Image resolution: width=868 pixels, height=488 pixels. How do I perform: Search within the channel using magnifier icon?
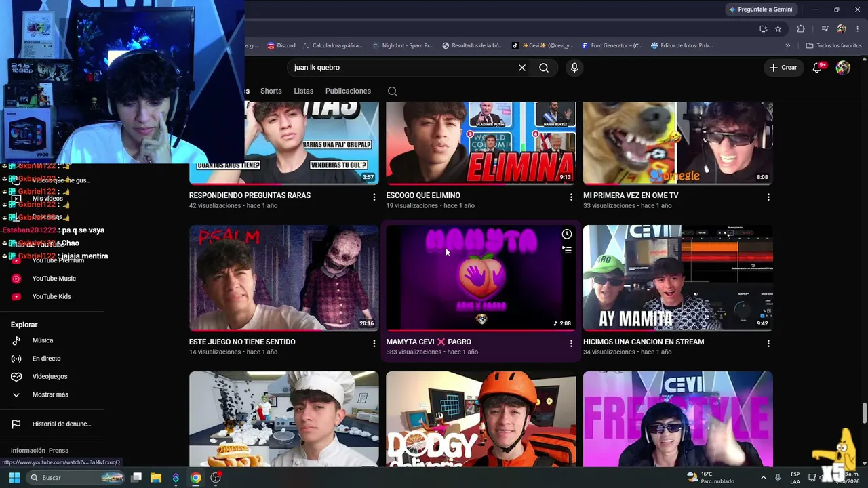click(392, 91)
